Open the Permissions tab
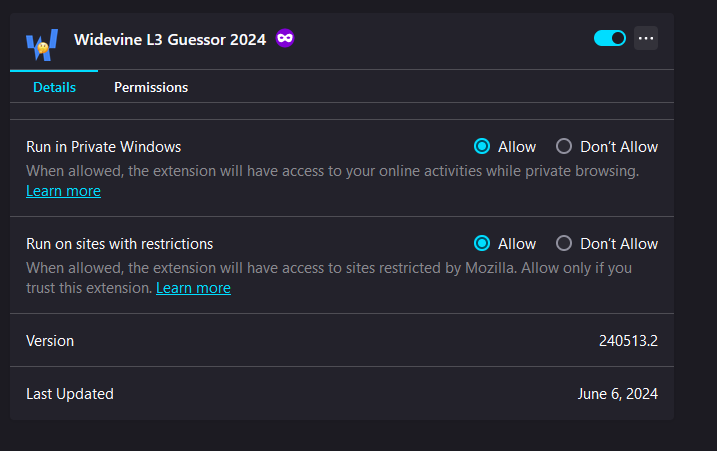The height and width of the screenshot is (451, 717). pos(151,87)
